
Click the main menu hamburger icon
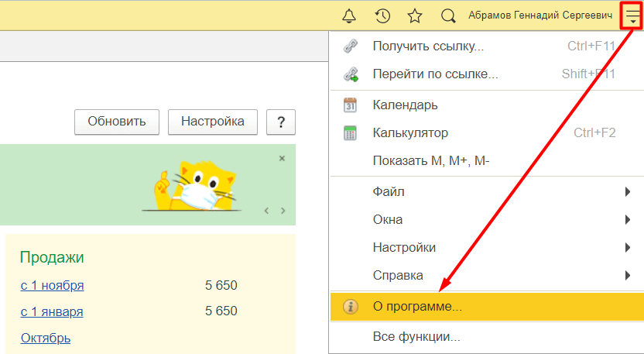[632, 15]
